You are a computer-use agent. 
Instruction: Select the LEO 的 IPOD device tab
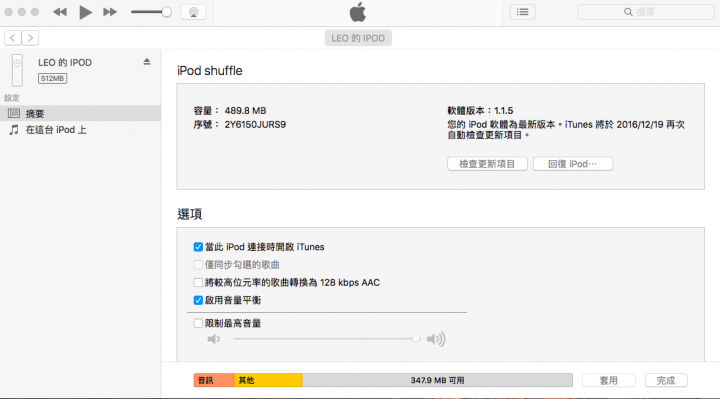tap(358, 38)
